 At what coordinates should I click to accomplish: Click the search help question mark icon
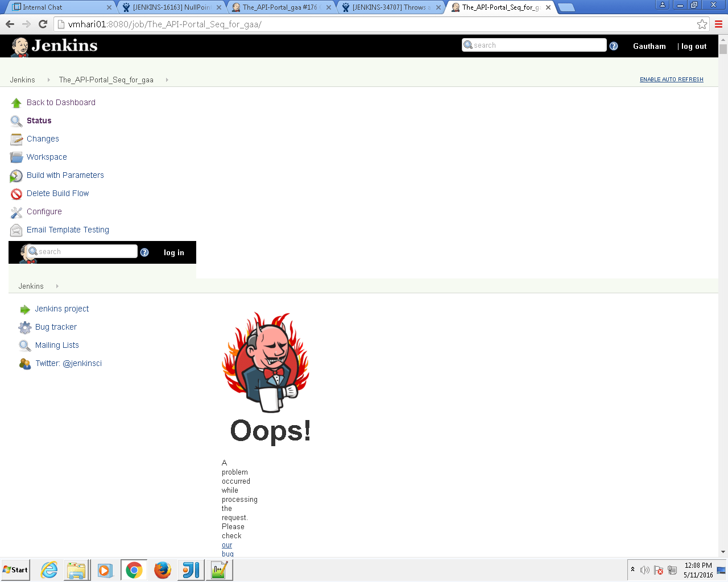click(x=613, y=46)
